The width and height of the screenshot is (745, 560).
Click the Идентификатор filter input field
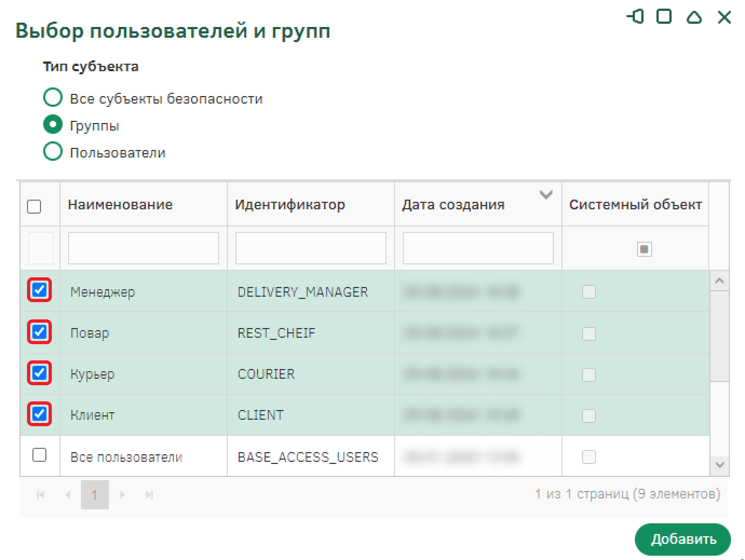click(x=310, y=248)
